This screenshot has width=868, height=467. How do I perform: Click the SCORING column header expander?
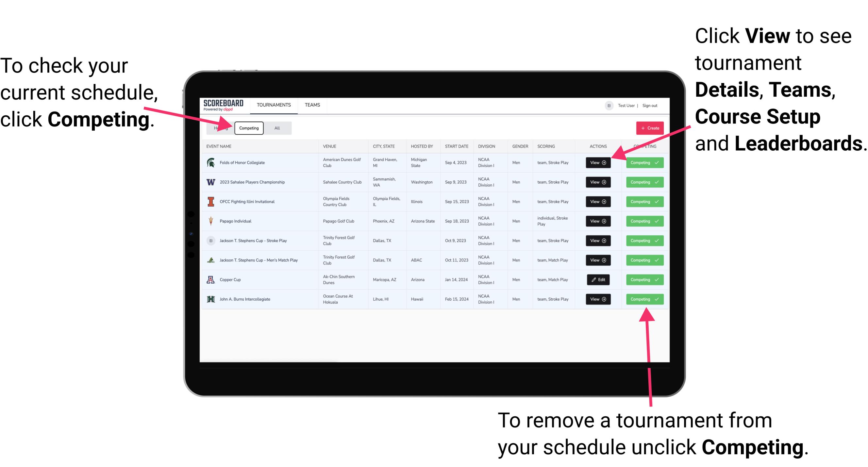tap(576, 147)
